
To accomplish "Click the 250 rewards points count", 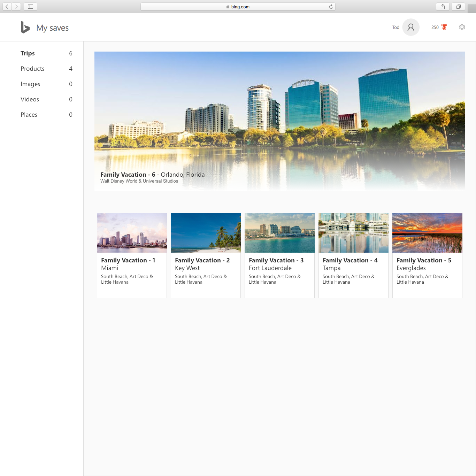I will pyautogui.click(x=435, y=27).
